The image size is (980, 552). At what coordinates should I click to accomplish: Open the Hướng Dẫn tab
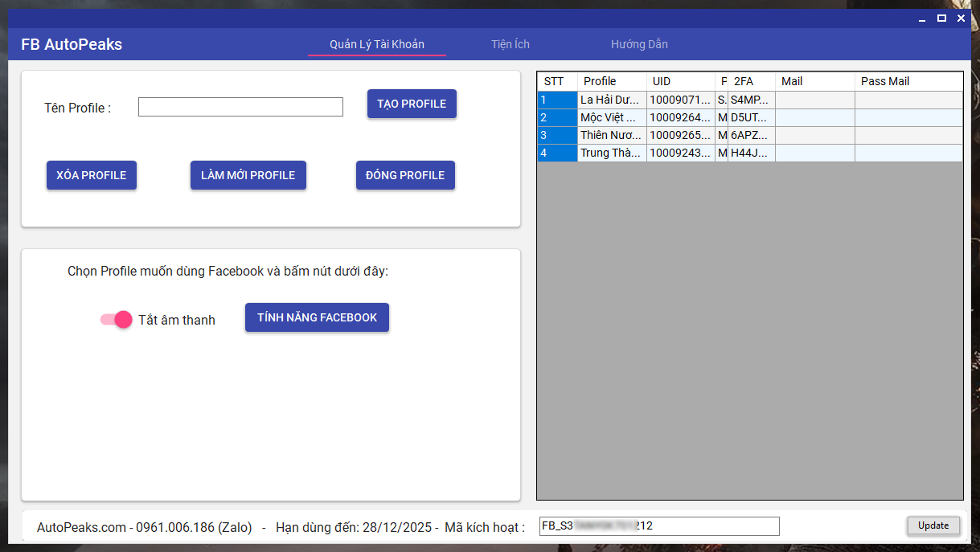click(639, 44)
